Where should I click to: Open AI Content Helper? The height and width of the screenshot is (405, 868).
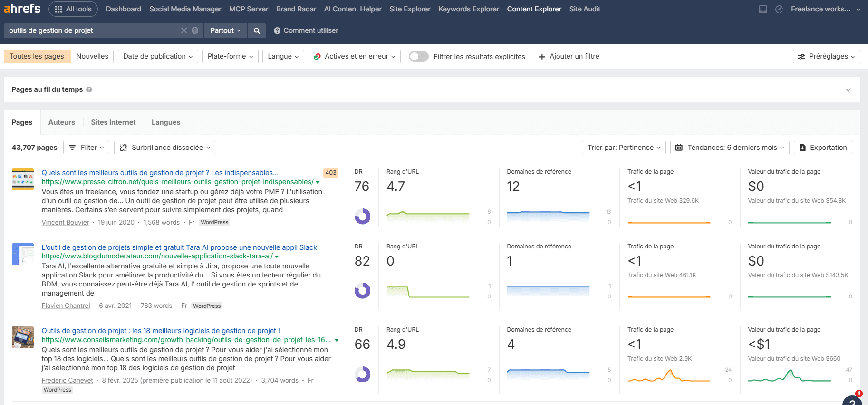tap(353, 9)
